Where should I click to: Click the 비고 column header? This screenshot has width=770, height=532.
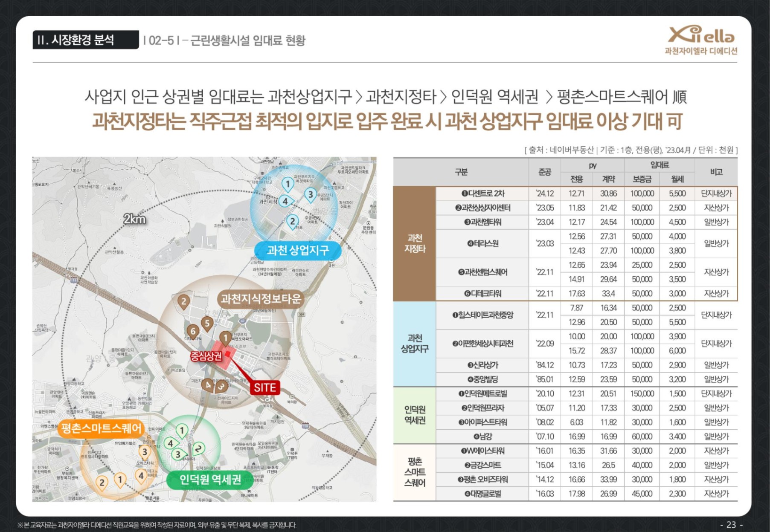pyautogui.click(x=716, y=172)
